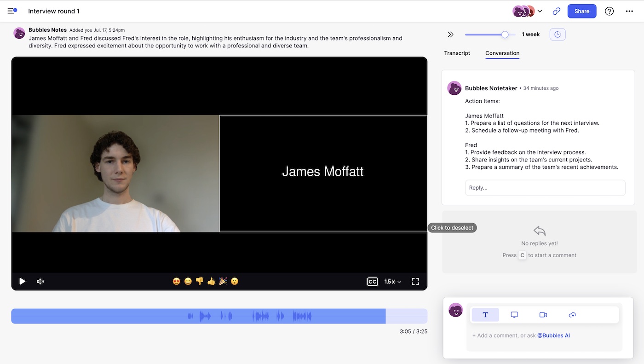React with heart-eyes emoji
The height and width of the screenshot is (364, 644).
[176, 281]
